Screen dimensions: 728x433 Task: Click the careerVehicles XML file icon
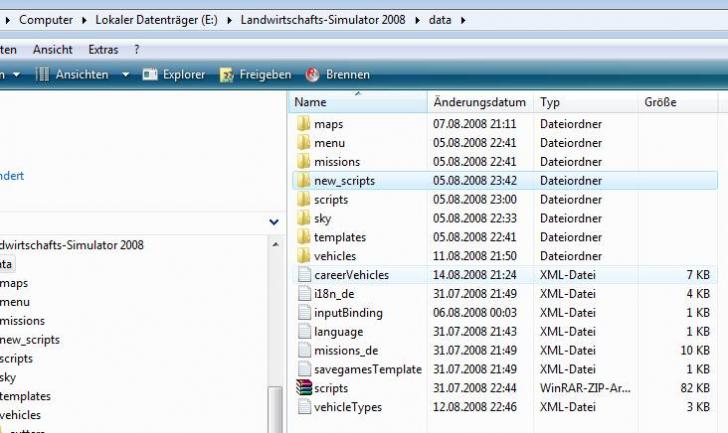pyautogui.click(x=304, y=275)
